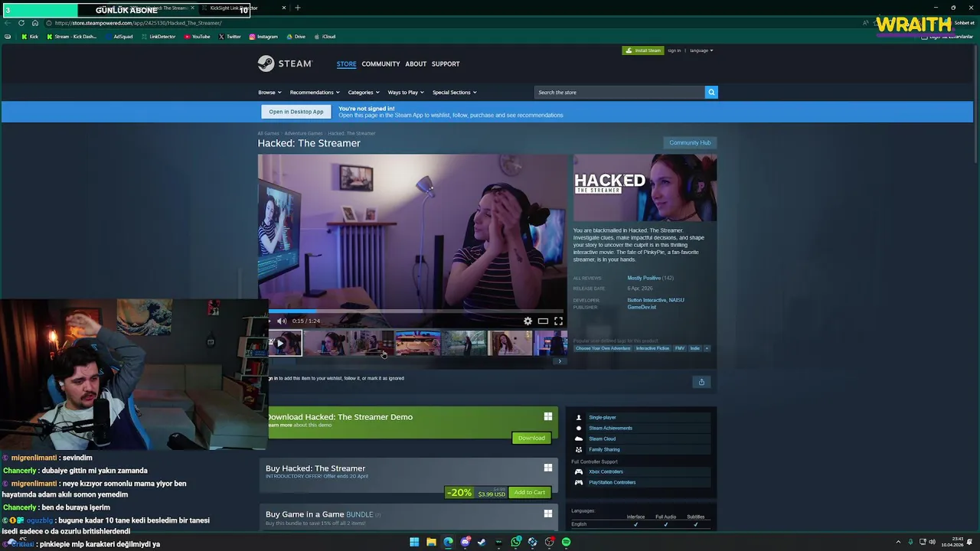
Task: Click the Single-player feature icon
Action: coord(579,418)
